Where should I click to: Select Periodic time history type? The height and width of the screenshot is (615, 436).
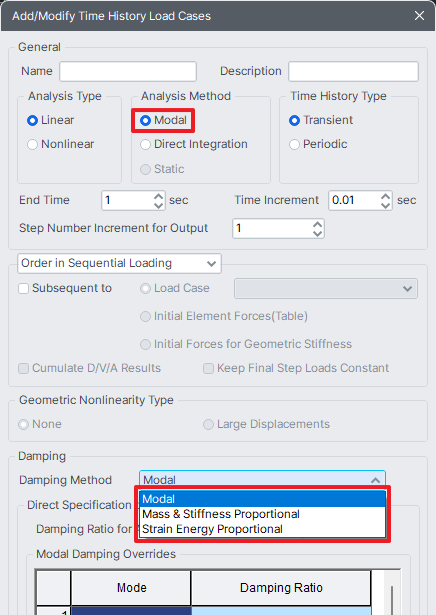pyautogui.click(x=318, y=144)
